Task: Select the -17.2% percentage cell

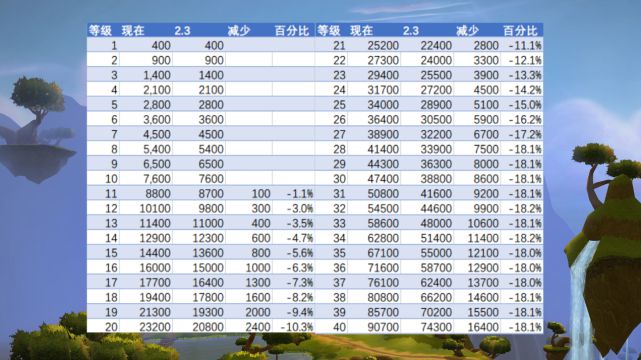Action: [525, 134]
